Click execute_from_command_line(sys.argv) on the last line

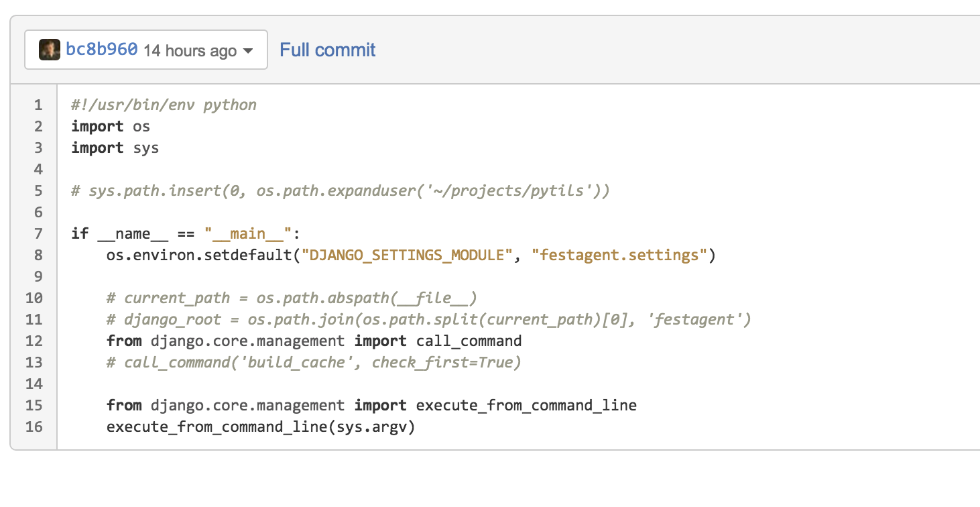click(261, 427)
